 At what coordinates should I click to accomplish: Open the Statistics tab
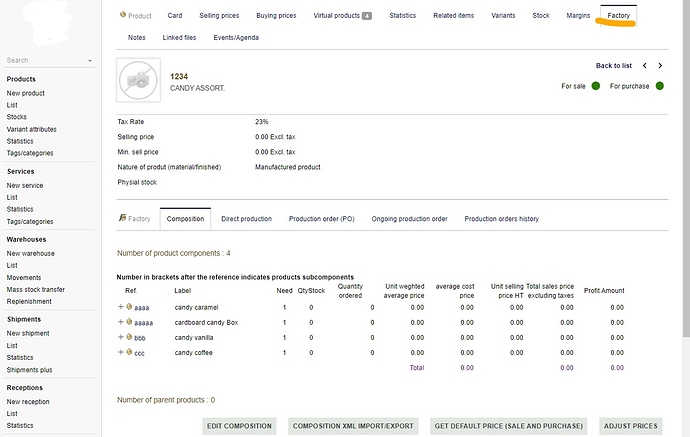[x=403, y=15]
